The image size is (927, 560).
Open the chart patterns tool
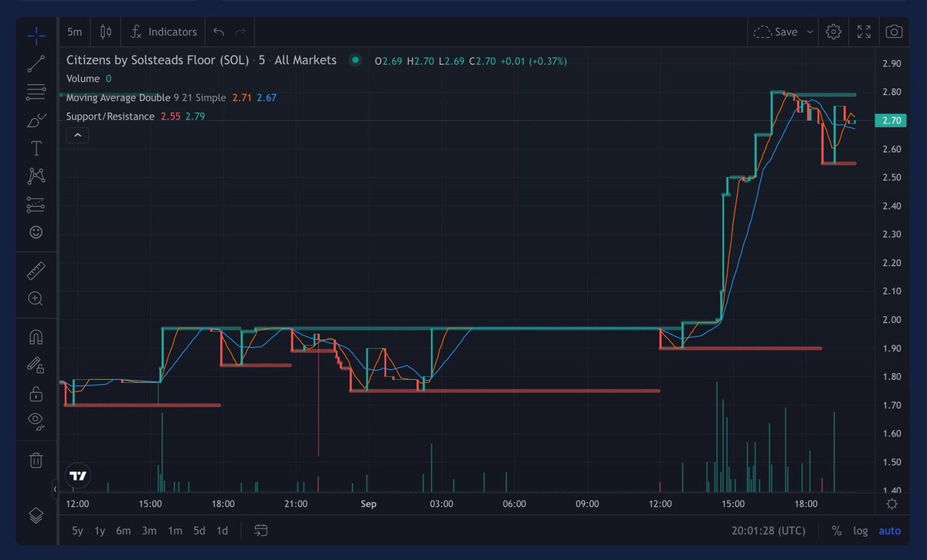point(36,176)
